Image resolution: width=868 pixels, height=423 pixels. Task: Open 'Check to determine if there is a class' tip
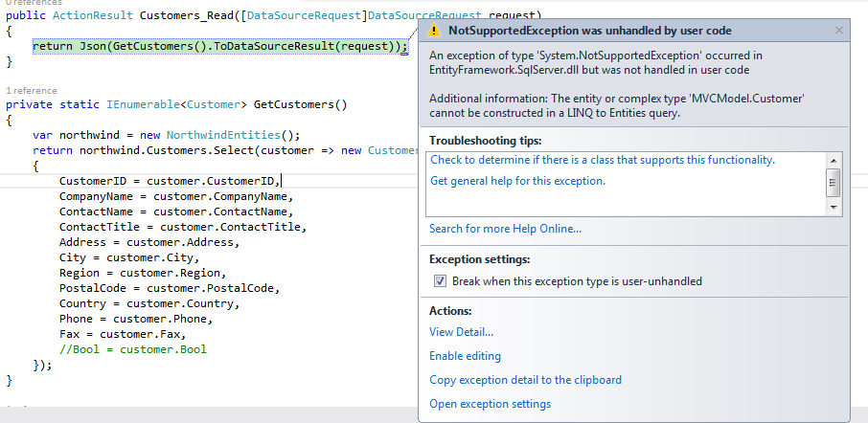[x=603, y=160]
